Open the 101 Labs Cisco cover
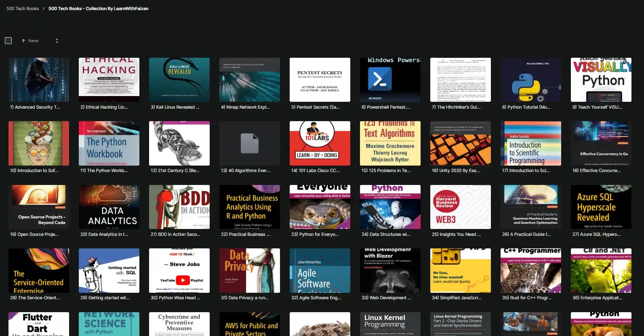 point(320,143)
